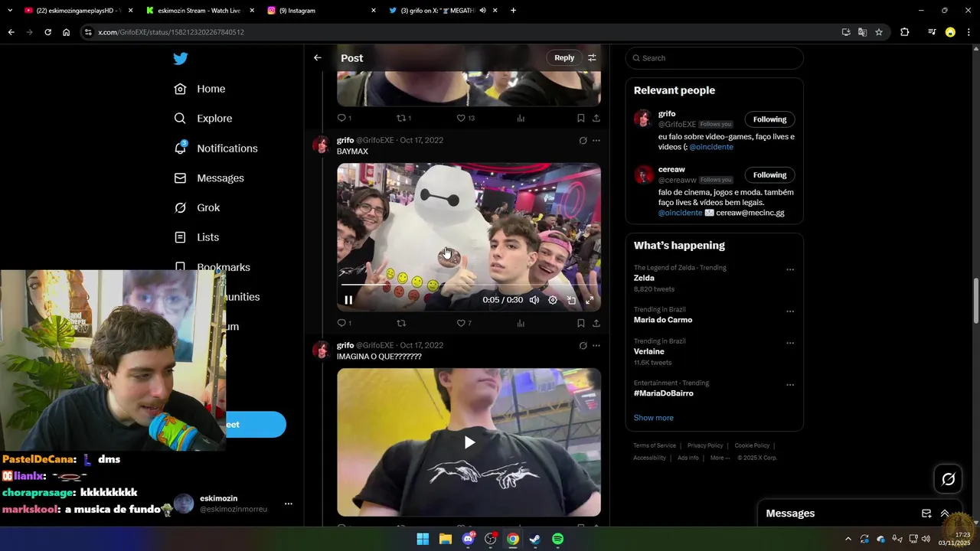Pause the BAYMAX video
The width and height of the screenshot is (980, 551).
click(348, 300)
